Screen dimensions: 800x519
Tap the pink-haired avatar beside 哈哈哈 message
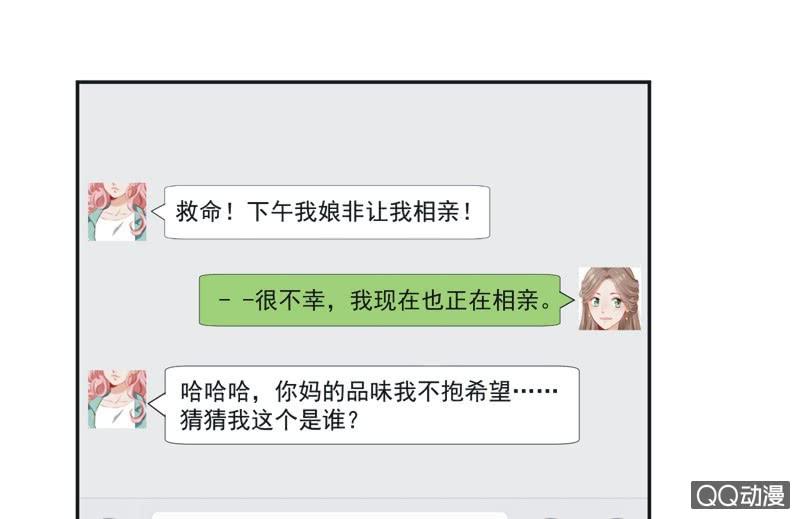117,399
